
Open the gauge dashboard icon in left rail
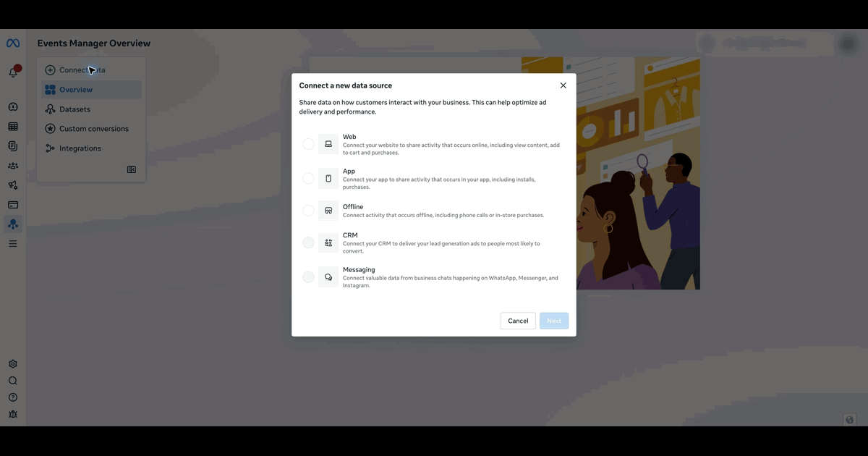coord(13,107)
